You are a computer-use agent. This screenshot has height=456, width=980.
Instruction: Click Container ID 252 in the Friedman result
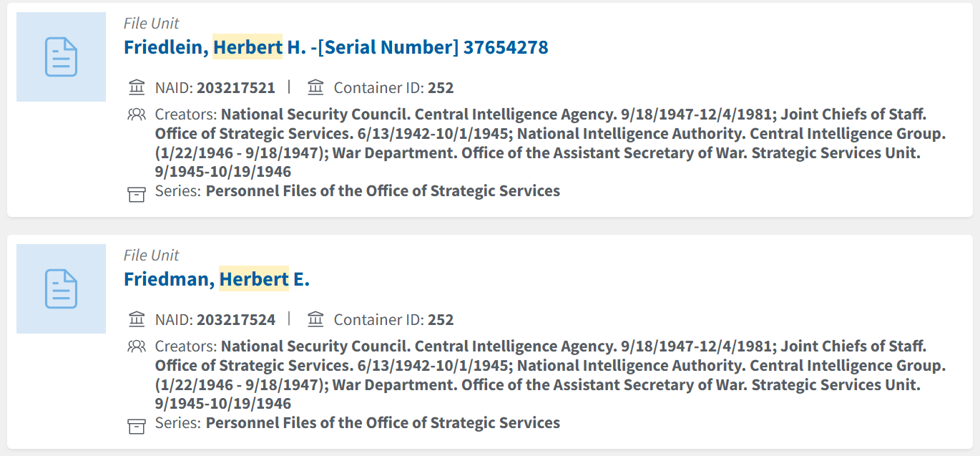(x=441, y=320)
